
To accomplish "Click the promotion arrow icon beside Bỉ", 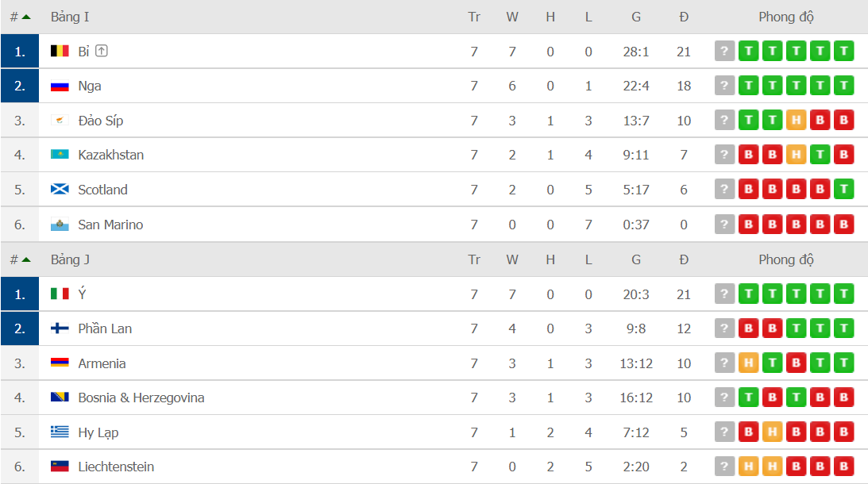I will click(102, 51).
